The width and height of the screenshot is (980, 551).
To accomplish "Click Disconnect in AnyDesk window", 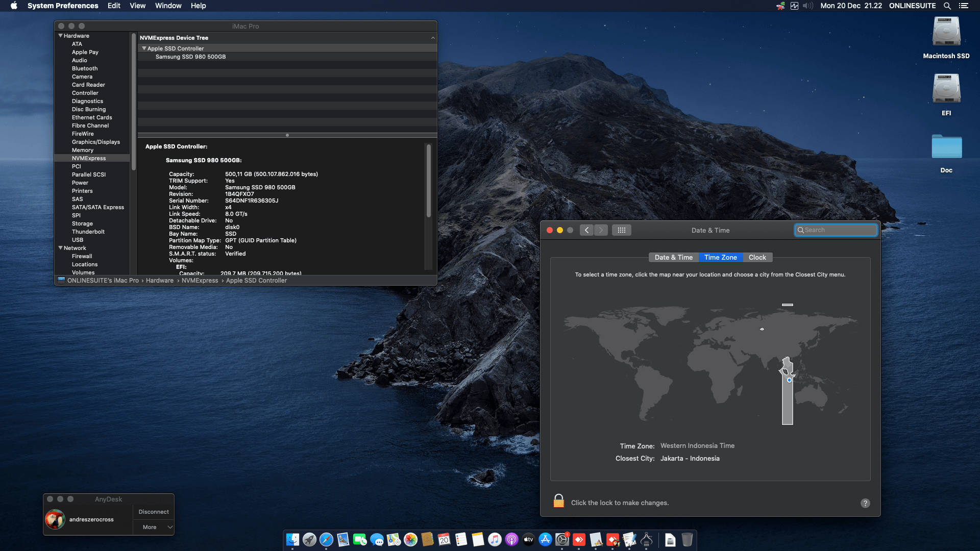I will coord(154,512).
